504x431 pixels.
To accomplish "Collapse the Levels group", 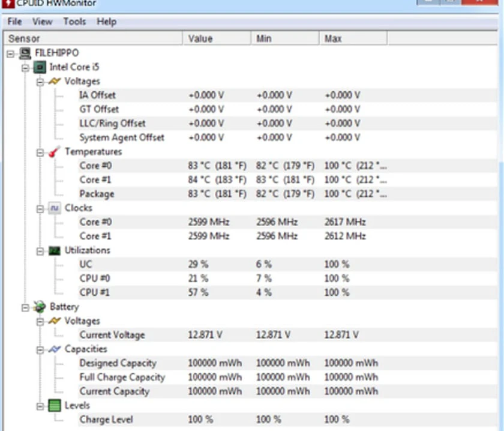I will tap(40, 406).
